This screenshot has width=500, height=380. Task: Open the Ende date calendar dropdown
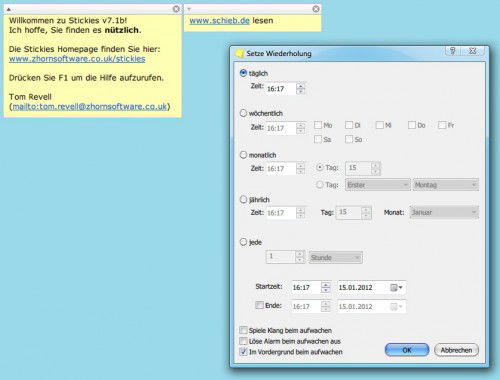[397, 306]
